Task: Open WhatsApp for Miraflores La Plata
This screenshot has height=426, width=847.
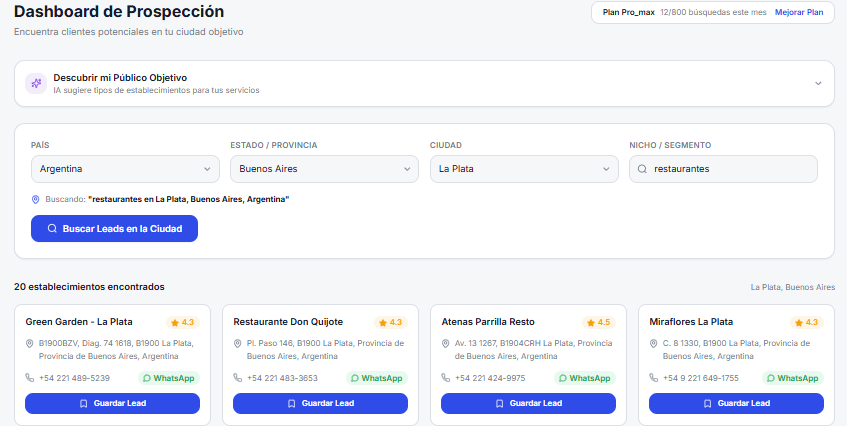Action: (x=792, y=378)
